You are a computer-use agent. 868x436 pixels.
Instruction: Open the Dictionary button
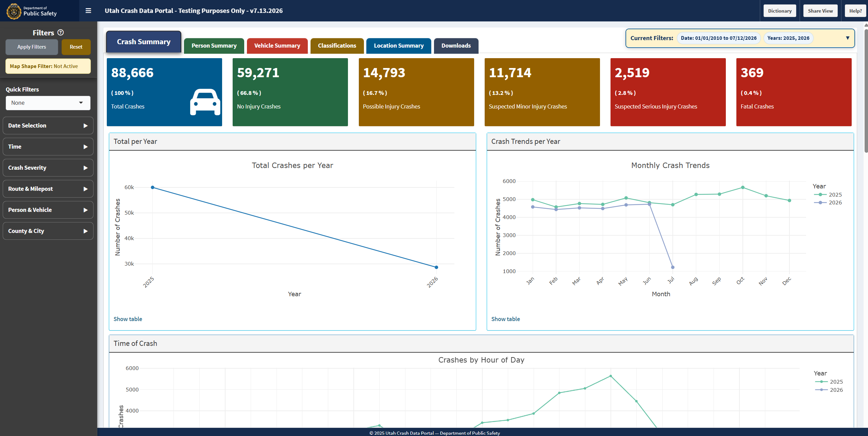(780, 11)
